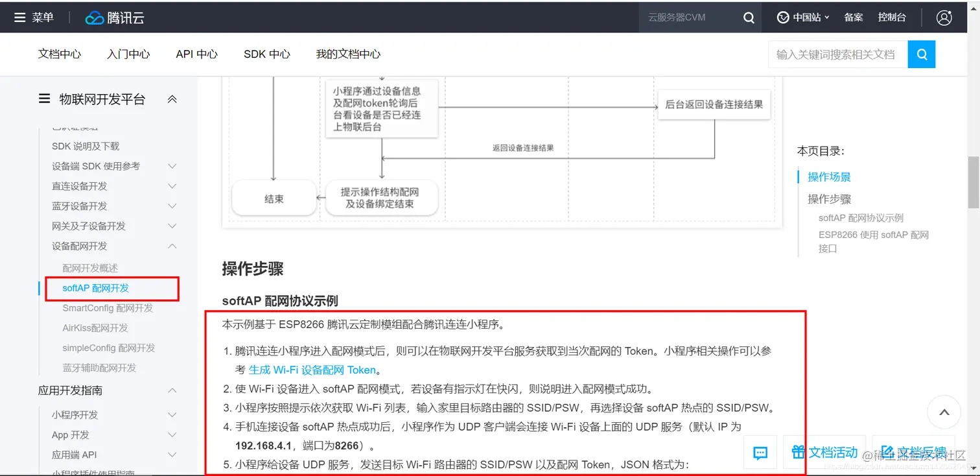The image size is (980, 476).
Task: Focus the 输入关键词搜索相关文档 field
Action: click(x=838, y=54)
